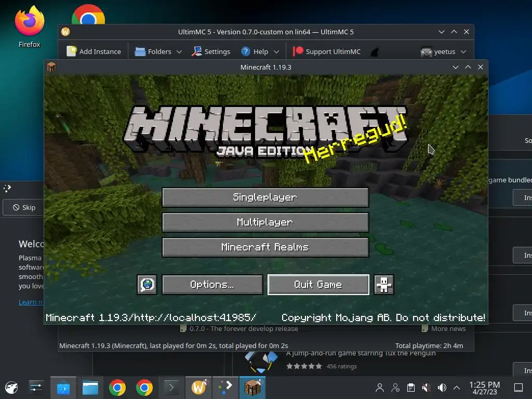The image size is (532, 399).
Task: Switch to Plasma welcome app in taskbar
Action: (225, 388)
